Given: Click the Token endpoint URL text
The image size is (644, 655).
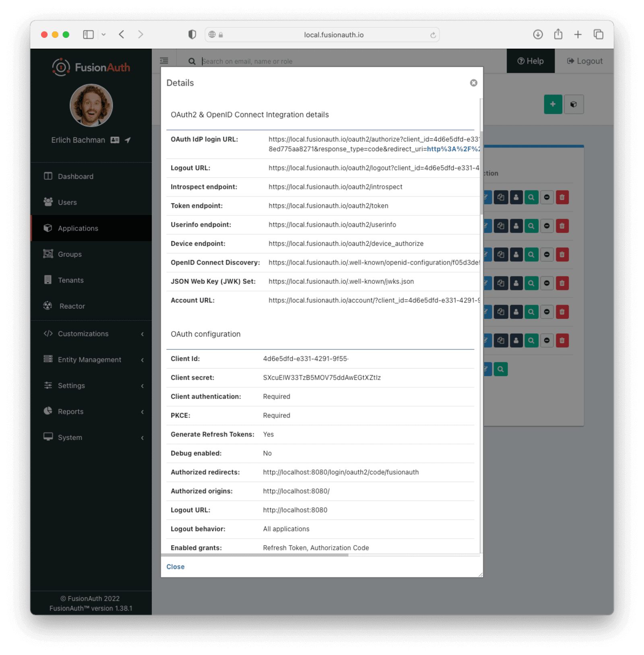Looking at the screenshot, I should click(x=328, y=206).
